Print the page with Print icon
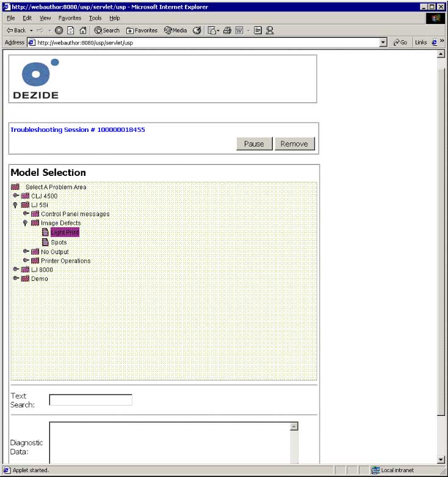448x477 pixels. 227,31
